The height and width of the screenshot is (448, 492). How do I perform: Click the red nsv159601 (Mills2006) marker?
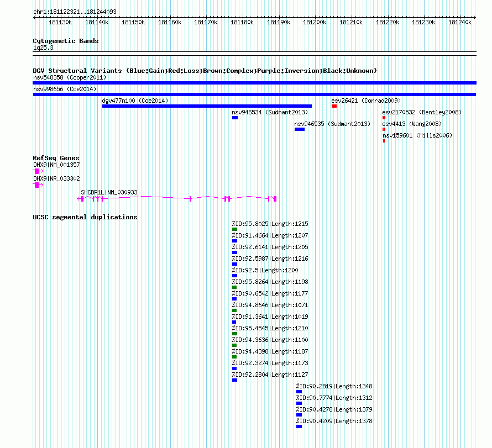384,141
